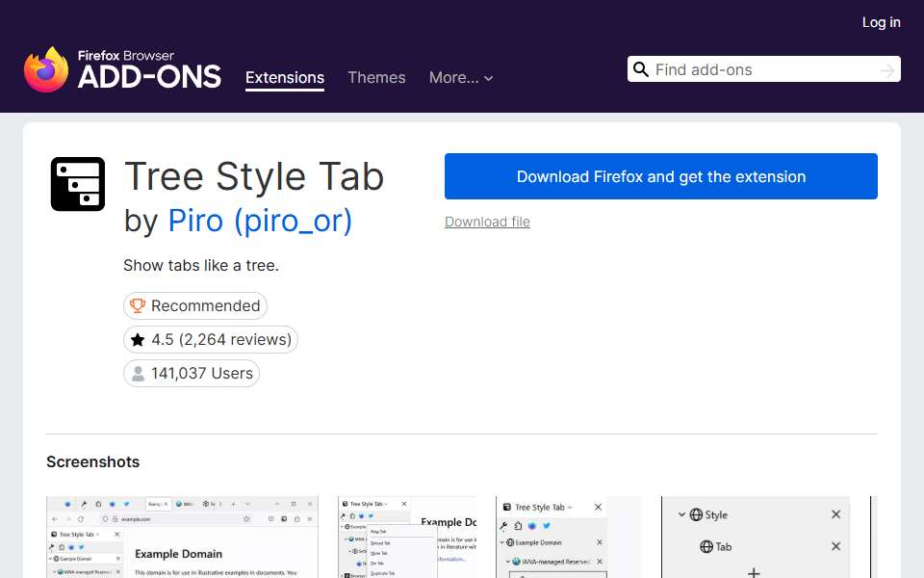924x578 pixels.
Task: Click the magnifying glass search icon
Action: [641, 69]
